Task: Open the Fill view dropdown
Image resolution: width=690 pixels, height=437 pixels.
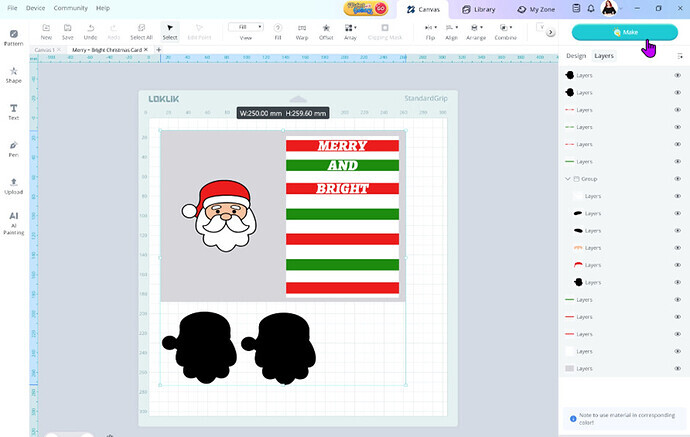Action: [x=245, y=27]
